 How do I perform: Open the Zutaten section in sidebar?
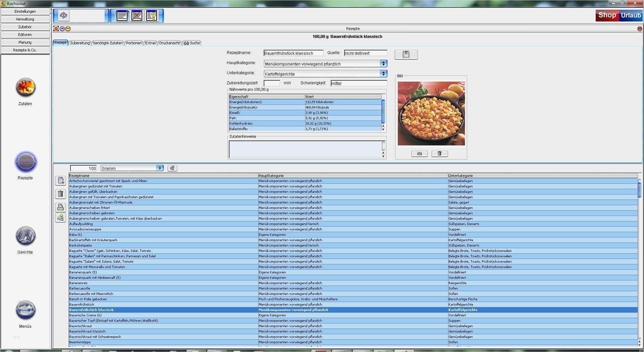(x=25, y=88)
